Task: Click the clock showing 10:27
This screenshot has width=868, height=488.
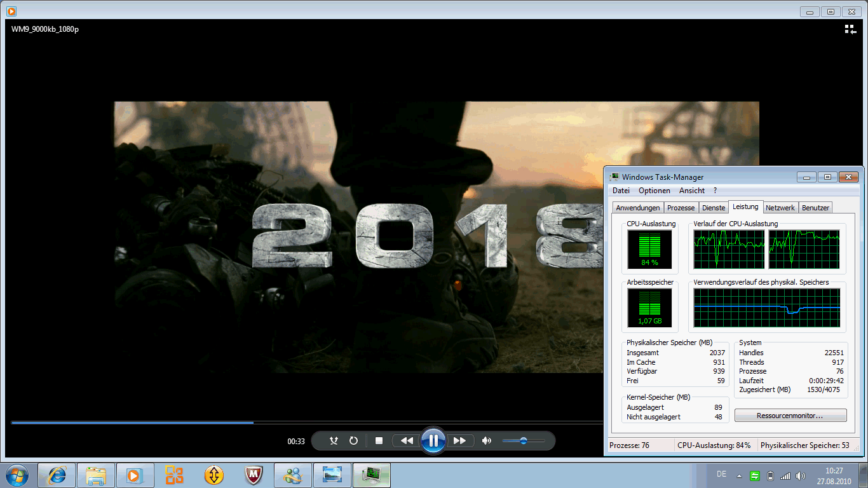Action: 834,471
